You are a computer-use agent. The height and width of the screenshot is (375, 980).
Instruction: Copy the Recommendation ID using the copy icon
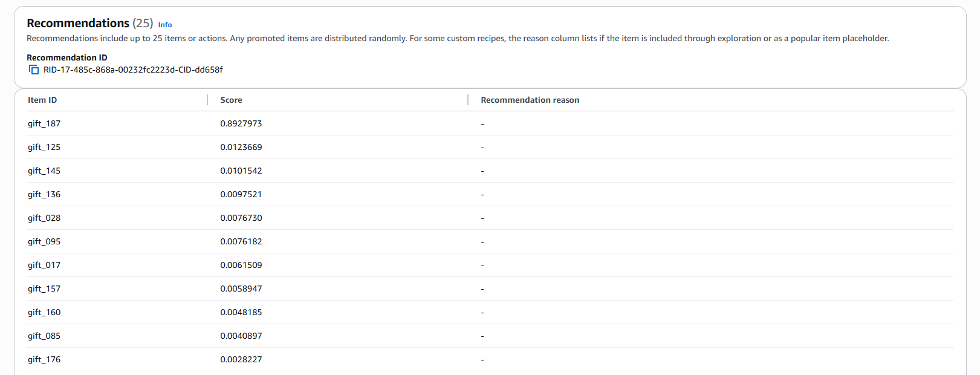(34, 70)
